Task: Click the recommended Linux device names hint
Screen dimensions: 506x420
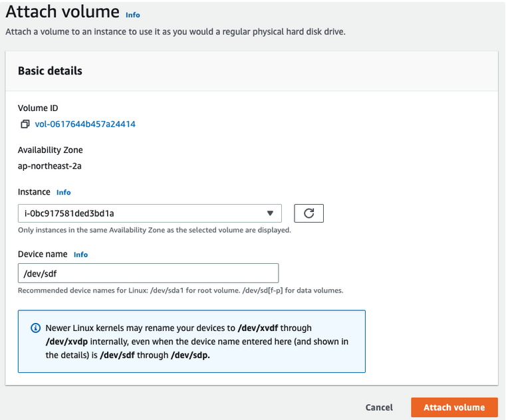Action: tap(180, 290)
